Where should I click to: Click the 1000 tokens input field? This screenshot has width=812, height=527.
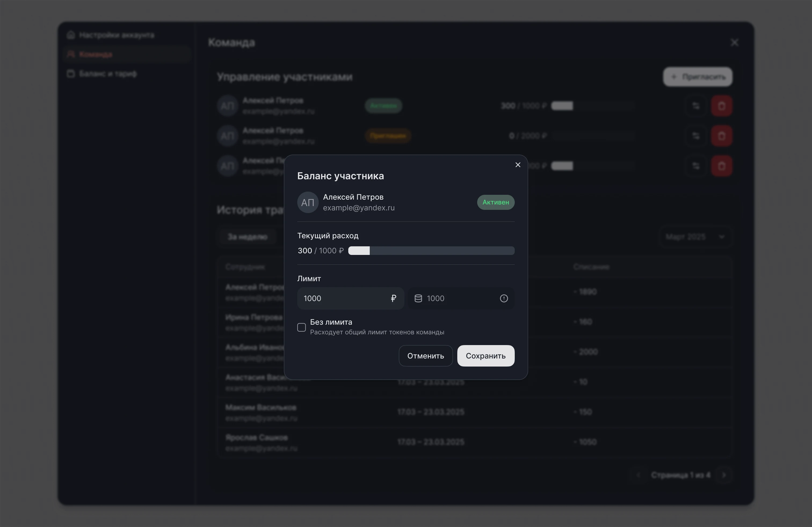[461, 299]
